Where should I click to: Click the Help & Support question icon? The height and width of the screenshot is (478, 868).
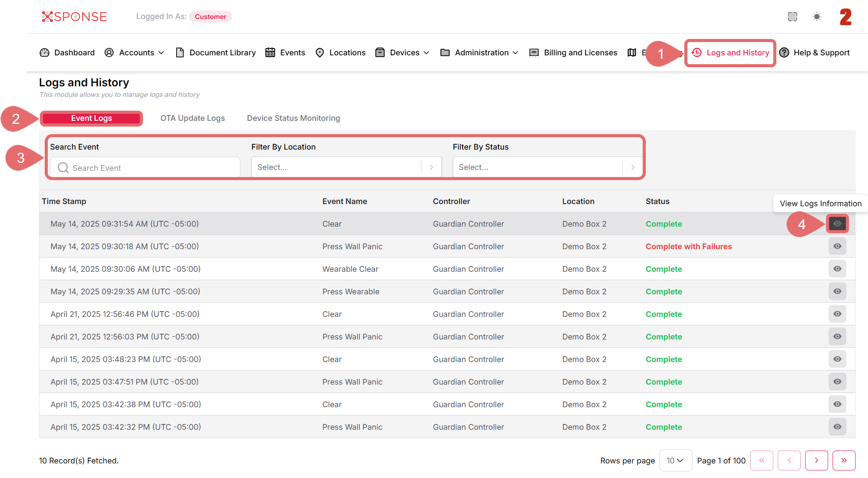pyautogui.click(x=784, y=53)
